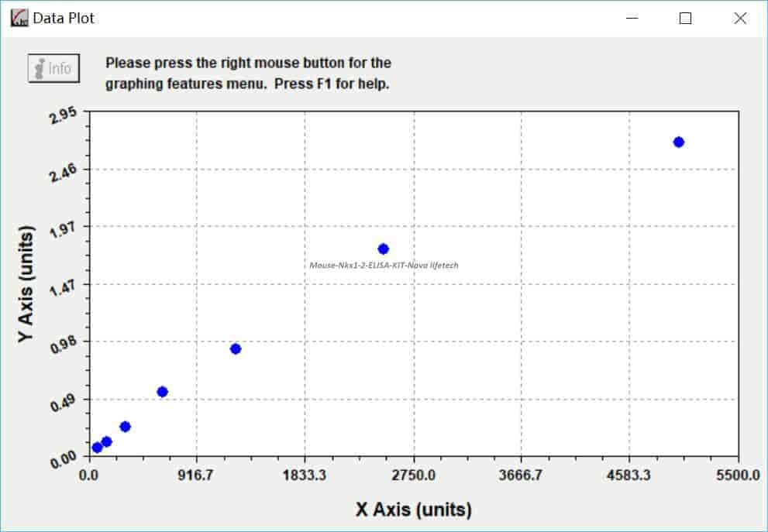768x532 pixels.
Task: Click x-axis label 916.7
Action: coord(197,475)
